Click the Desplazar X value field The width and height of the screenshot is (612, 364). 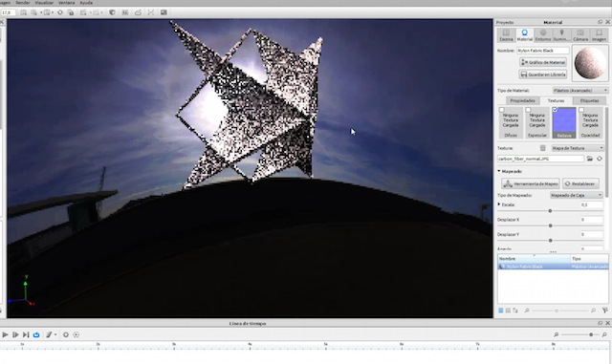(591, 220)
